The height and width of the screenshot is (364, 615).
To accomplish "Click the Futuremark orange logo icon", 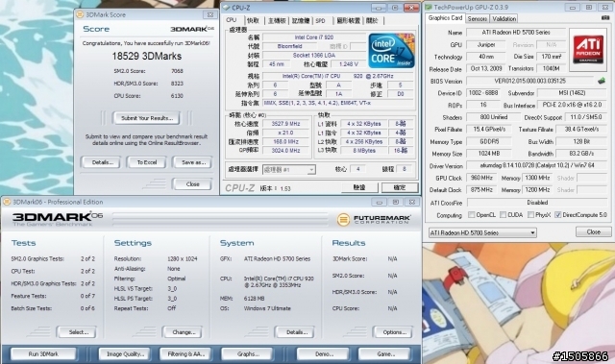I will (343, 219).
